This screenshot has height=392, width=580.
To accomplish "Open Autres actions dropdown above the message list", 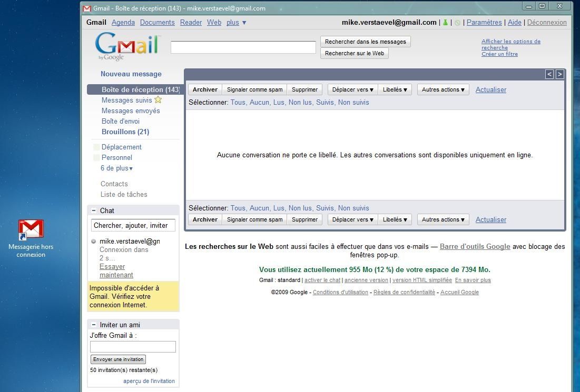I will (x=443, y=89).
